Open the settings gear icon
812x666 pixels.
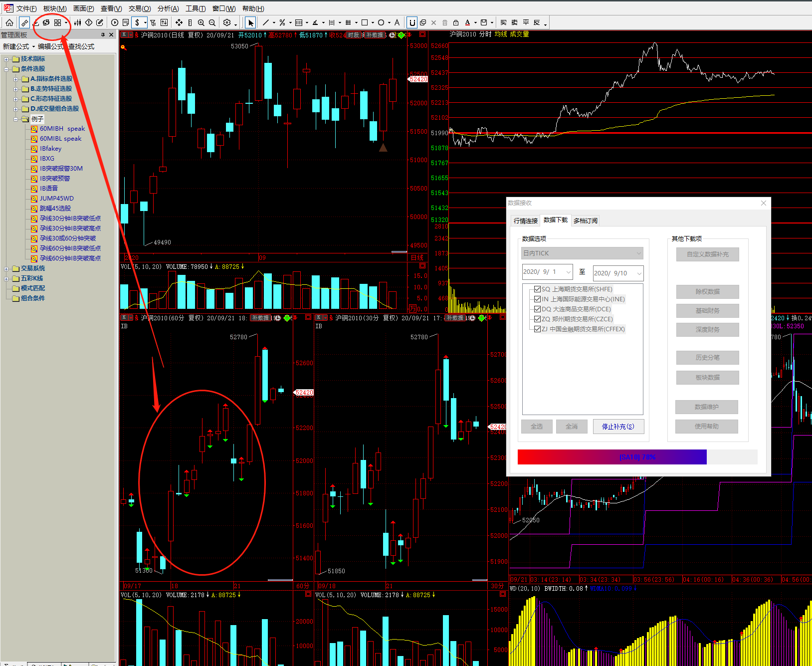pyautogui.click(x=227, y=22)
